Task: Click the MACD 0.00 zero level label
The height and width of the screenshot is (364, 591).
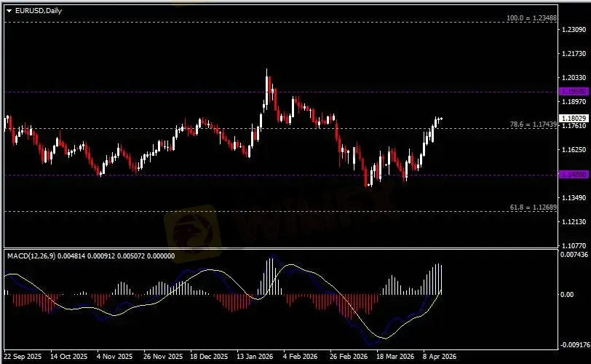Action: point(568,295)
